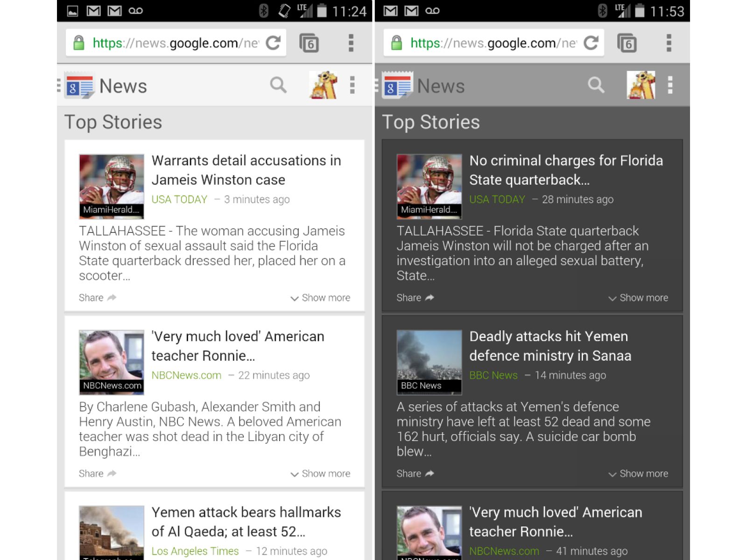The image size is (747, 560).
Task: Tap BBC News source on Yemen story
Action: [493, 375]
